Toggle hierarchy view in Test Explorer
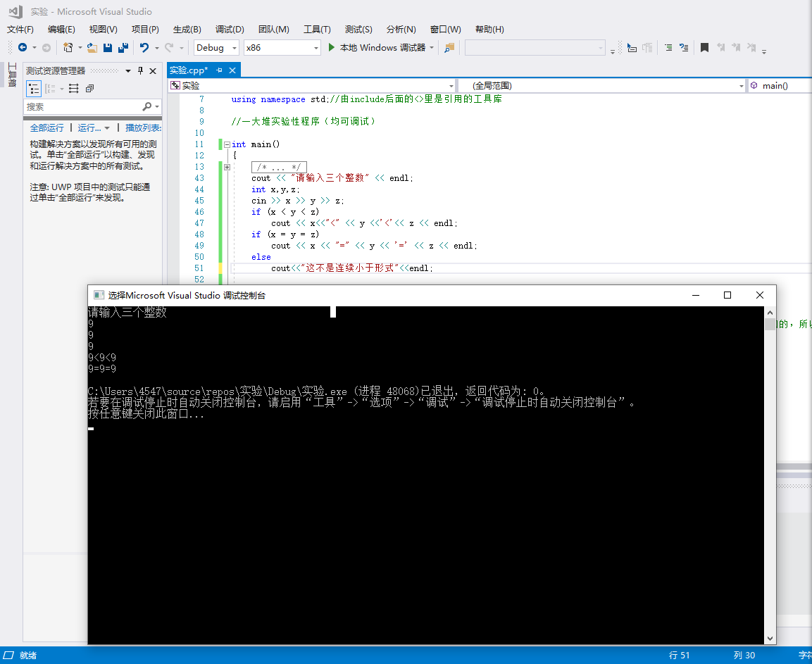Image resolution: width=812 pixels, height=664 pixels. coord(34,89)
